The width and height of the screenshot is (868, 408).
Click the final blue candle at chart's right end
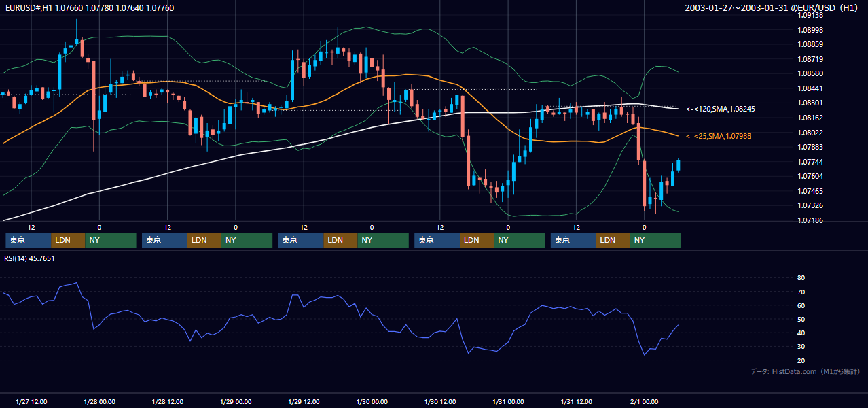pos(679,165)
